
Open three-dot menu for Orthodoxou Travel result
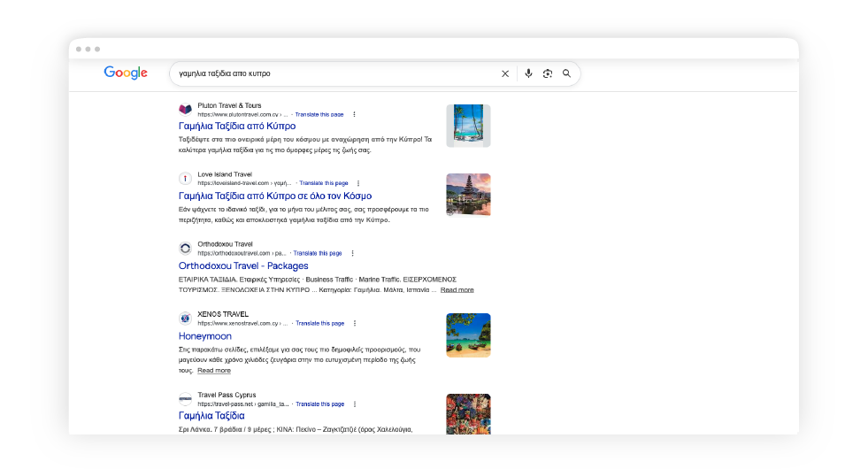353,253
